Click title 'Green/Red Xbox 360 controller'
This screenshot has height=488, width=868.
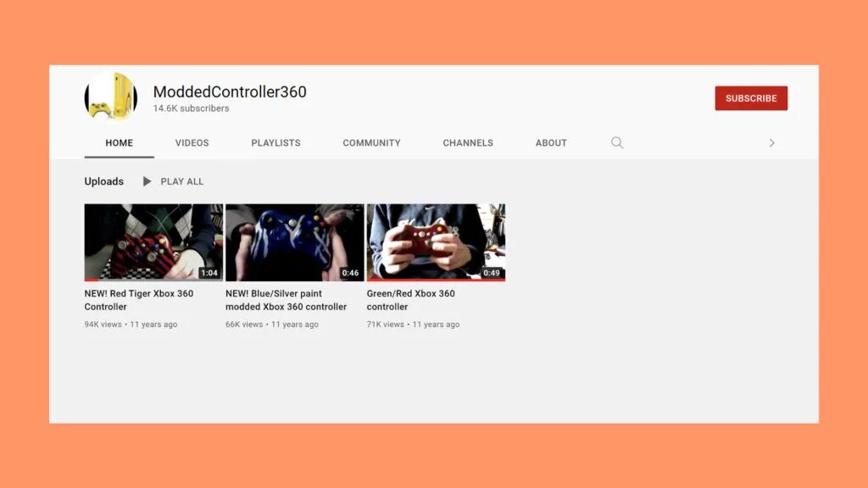[x=411, y=300]
